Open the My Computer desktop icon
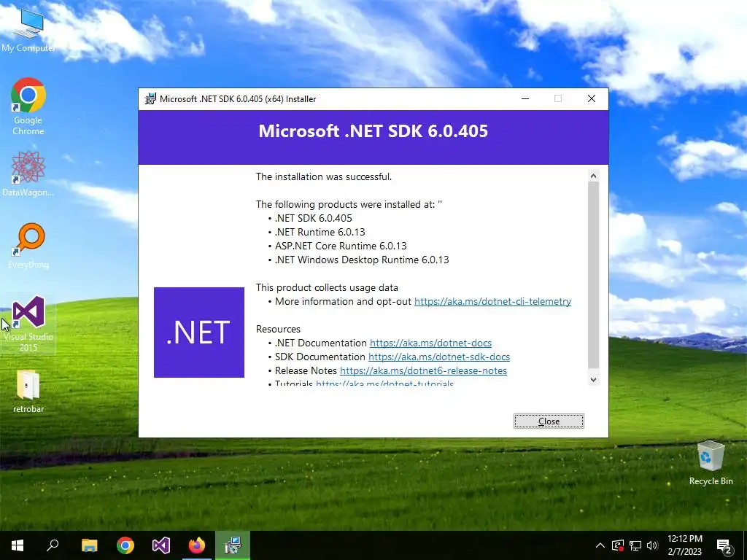 pyautogui.click(x=28, y=29)
